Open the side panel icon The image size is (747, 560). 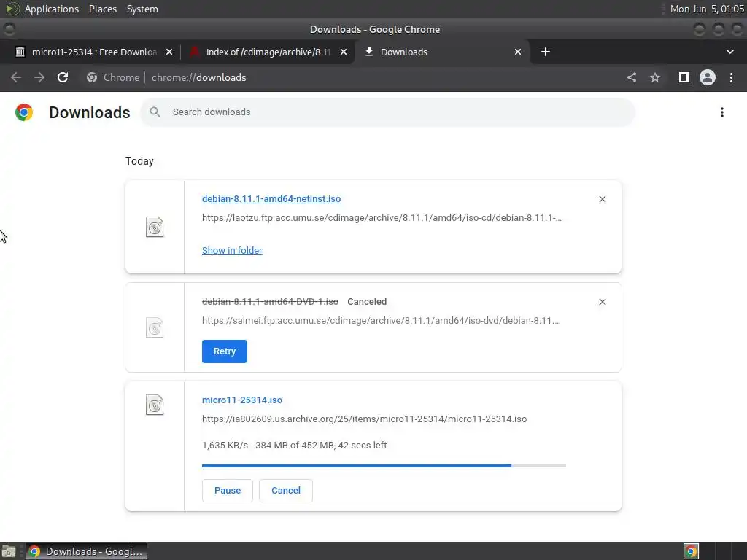pos(684,77)
